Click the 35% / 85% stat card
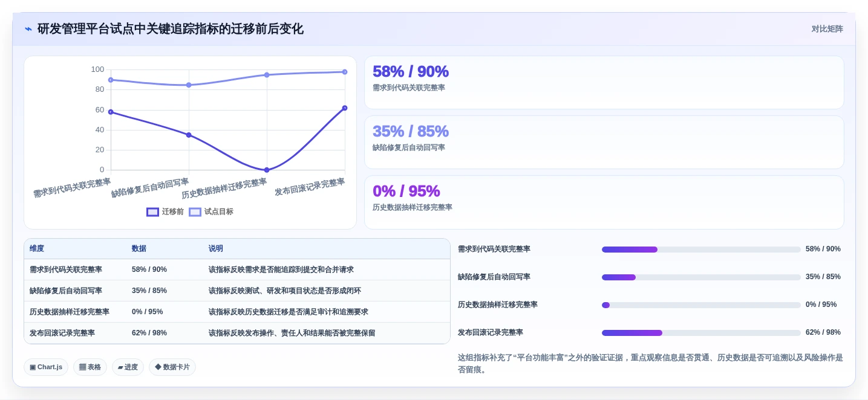The height and width of the screenshot is (400, 868). (x=604, y=143)
